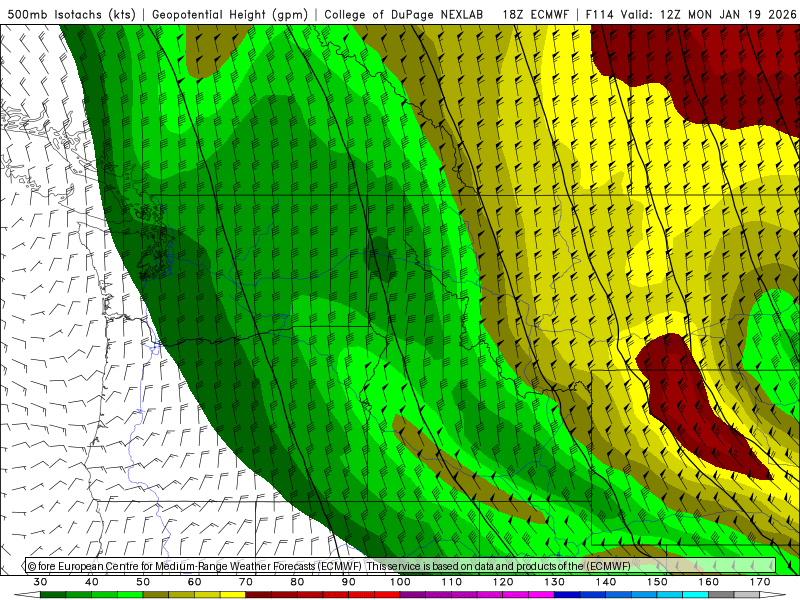Viewport: 800px width, 600px height.
Task: Click the legend label "60"
Action: (194, 582)
